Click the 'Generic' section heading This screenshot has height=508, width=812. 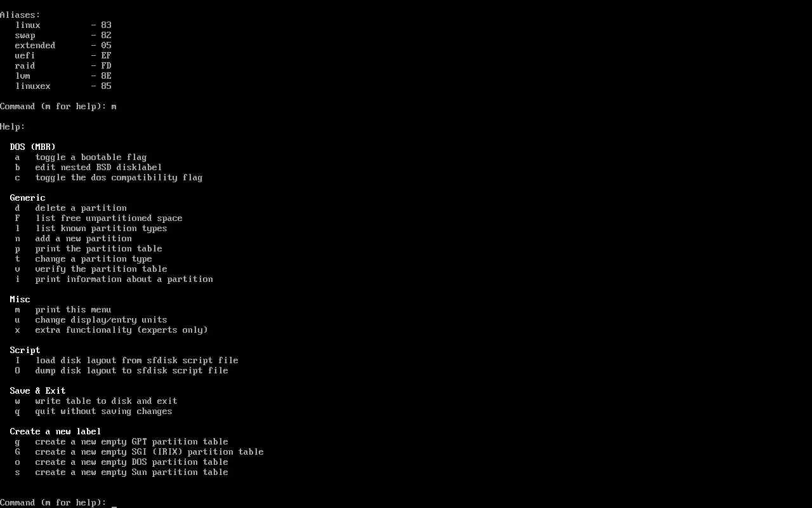pyautogui.click(x=28, y=197)
